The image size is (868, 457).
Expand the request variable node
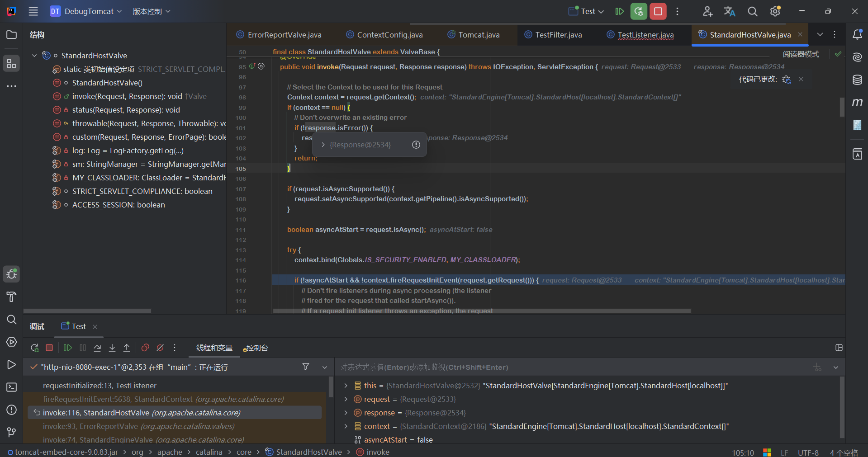click(x=346, y=399)
